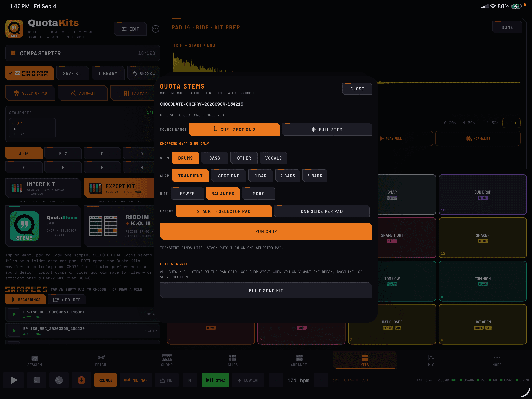
Task: Select the Vocals stem
Action: [274, 158]
